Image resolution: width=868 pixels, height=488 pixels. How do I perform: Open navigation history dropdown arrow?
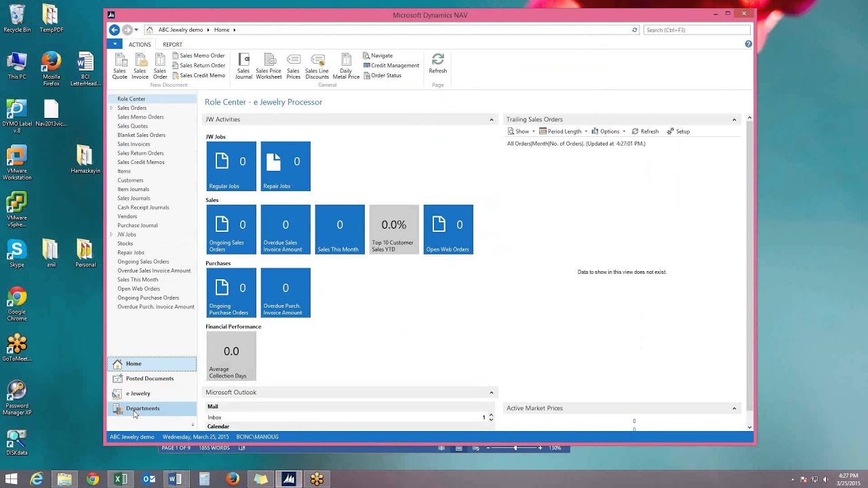tap(136, 30)
